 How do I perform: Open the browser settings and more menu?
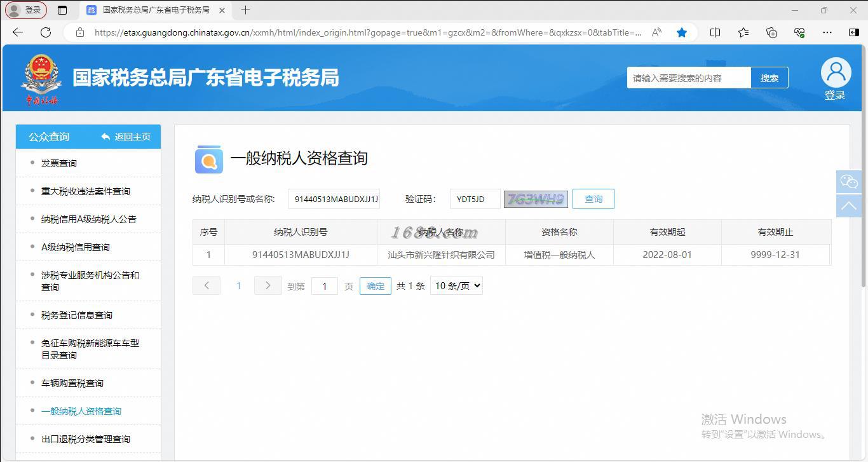pyautogui.click(x=827, y=32)
